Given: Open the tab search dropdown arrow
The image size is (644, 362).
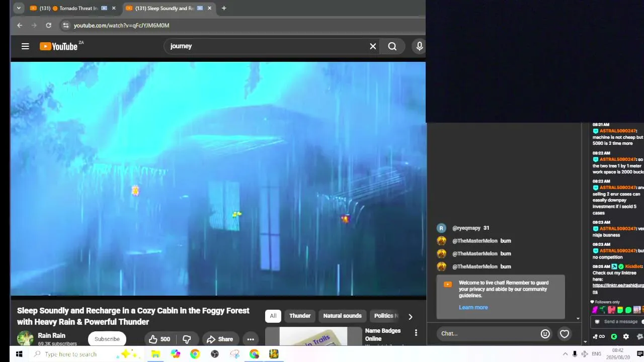Looking at the screenshot, I should 19,8.
